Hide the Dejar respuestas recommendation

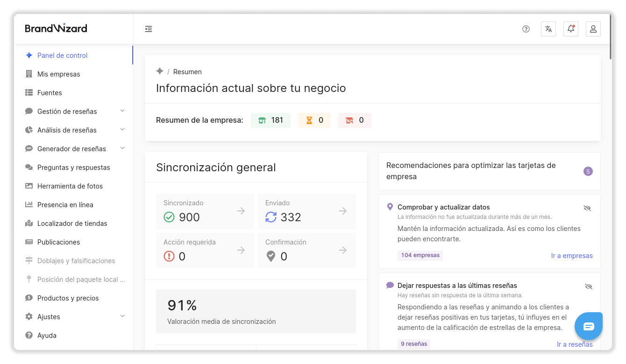coord(588,287)
